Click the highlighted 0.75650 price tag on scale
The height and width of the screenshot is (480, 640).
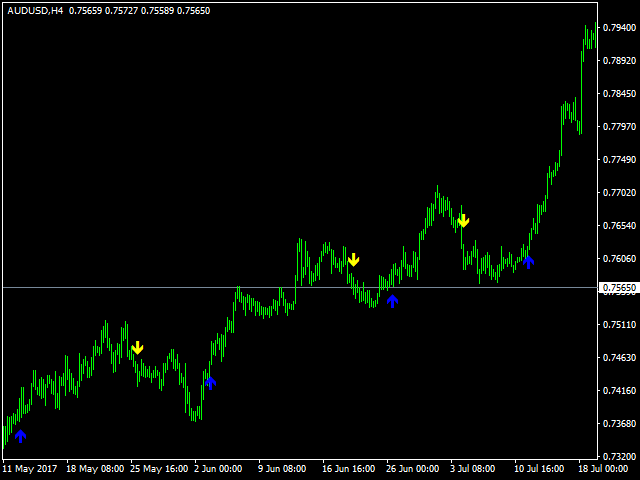tap(619, 288)
